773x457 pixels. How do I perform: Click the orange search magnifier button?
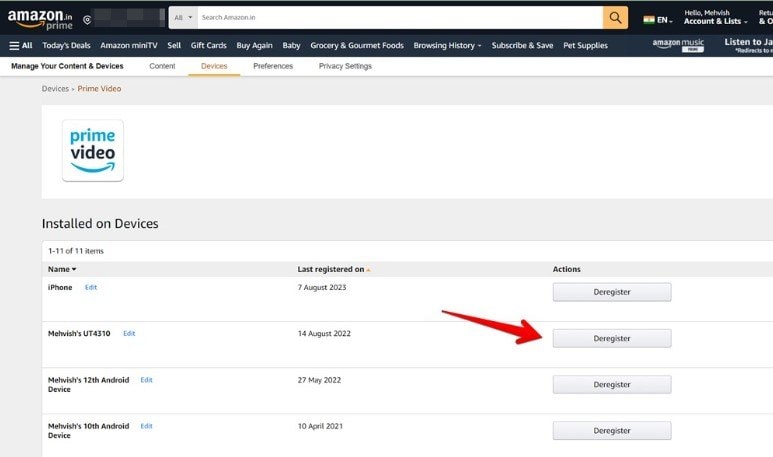tap(615, 18)
